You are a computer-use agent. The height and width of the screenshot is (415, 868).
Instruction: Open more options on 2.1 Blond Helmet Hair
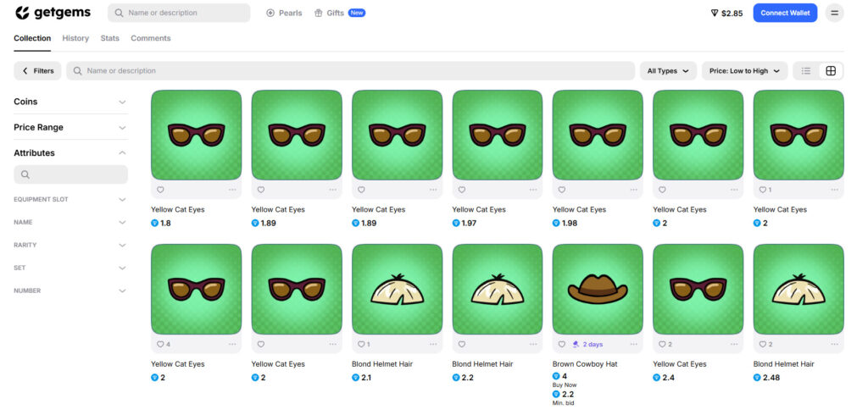pos(433,344)
